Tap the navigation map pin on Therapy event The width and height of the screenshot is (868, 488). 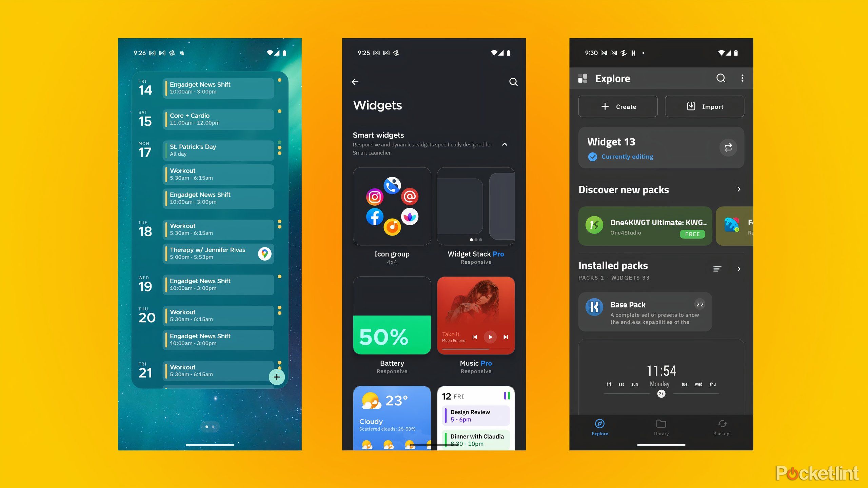pos(264,253)
